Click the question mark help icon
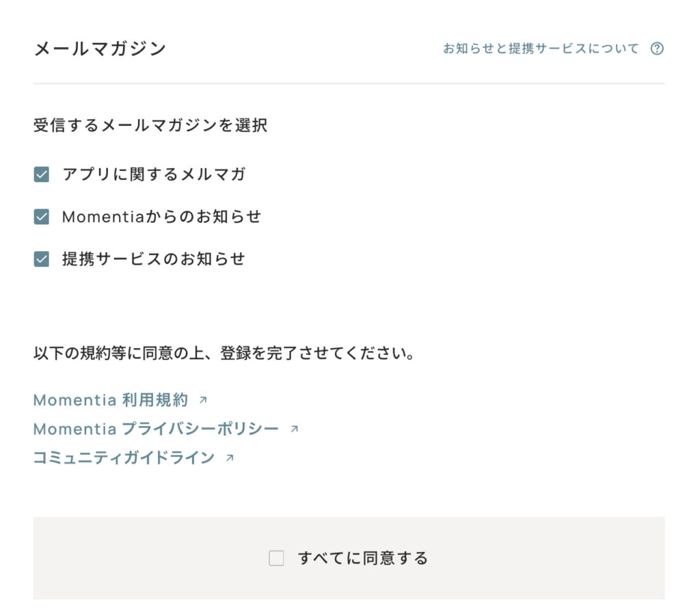Viewport: 700px width, 615px height. (x=657, y=49)
